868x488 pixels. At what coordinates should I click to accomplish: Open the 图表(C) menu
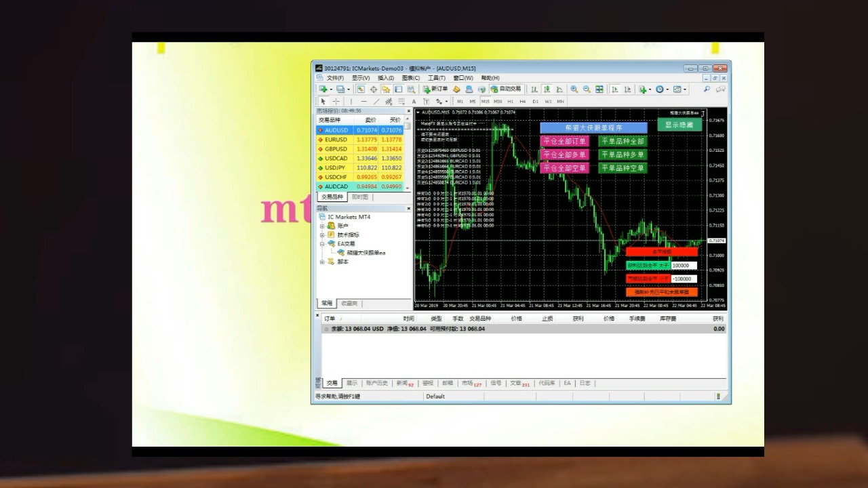tap(411, 78)
